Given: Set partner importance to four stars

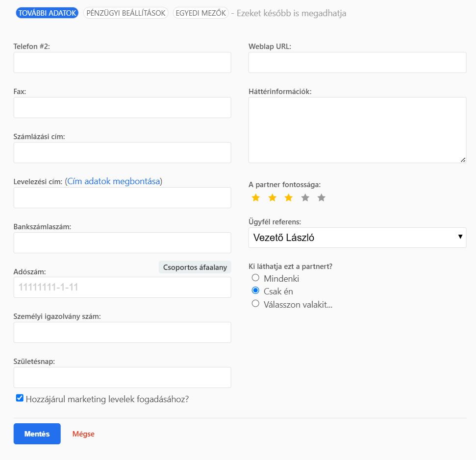Looking at the screenshot, I should pos(304,197).
